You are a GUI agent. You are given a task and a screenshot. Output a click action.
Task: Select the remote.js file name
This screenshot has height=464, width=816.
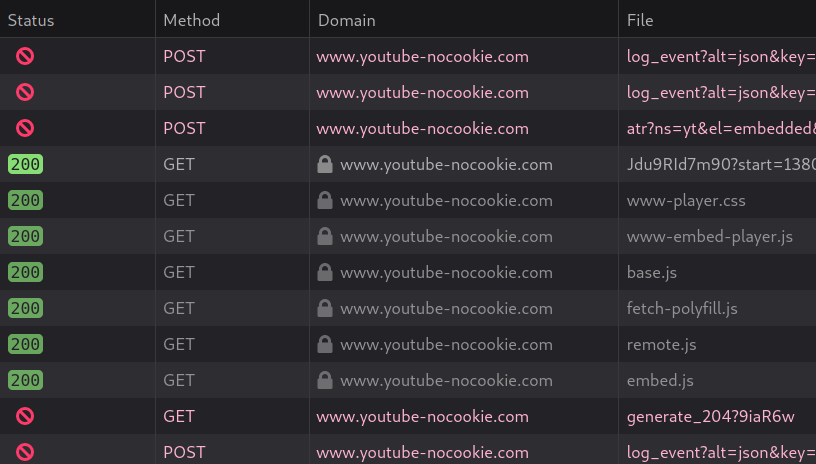(661, 344)
